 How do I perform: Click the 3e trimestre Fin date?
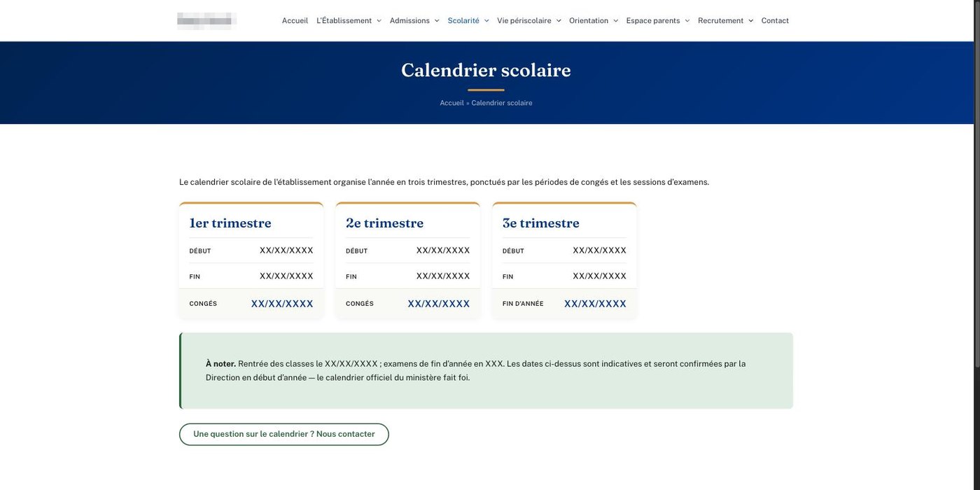[x=600, y=276]
